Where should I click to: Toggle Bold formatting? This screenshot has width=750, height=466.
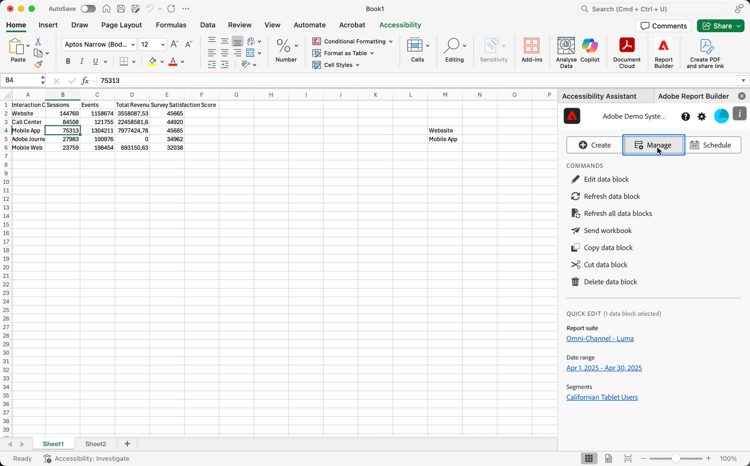(68, 61)
